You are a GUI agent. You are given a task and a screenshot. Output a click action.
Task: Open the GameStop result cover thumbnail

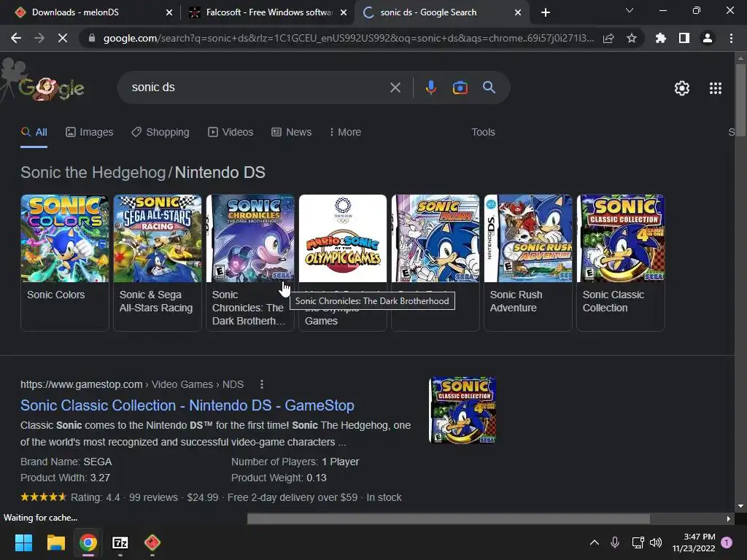462,410
